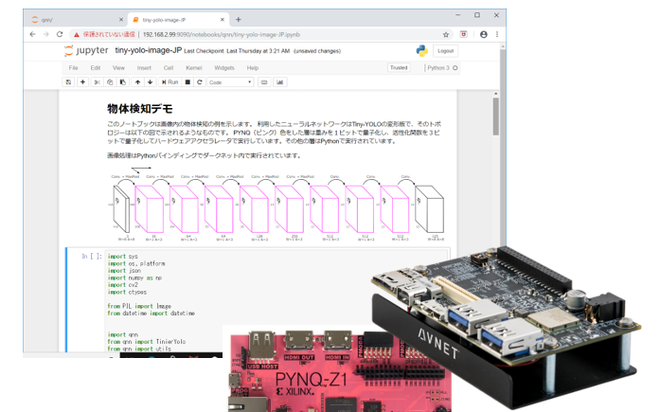Click the network topology diagram image
Image resolution: width=660 pixels, height=412 pixels.
point(277,204)
